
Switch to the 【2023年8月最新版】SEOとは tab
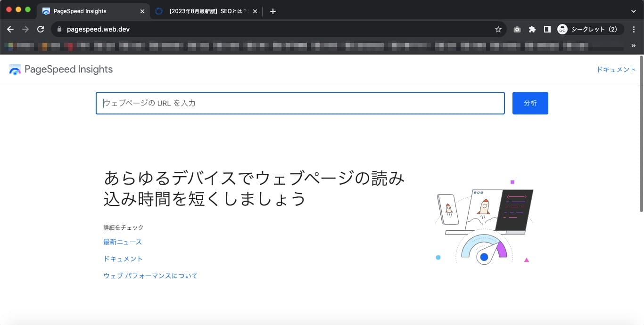(x=207, y=11)
